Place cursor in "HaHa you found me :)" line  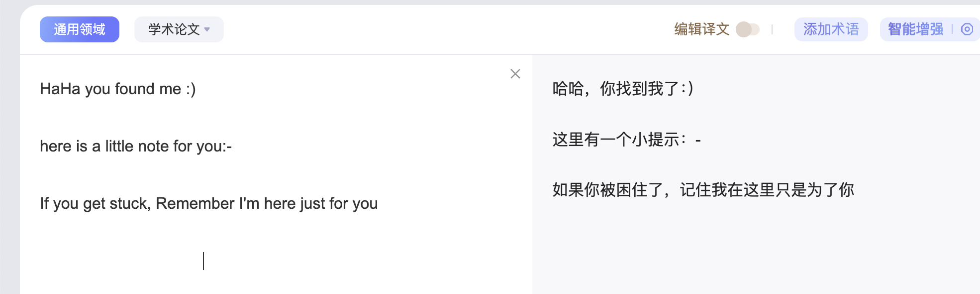(x=118, y=89)
